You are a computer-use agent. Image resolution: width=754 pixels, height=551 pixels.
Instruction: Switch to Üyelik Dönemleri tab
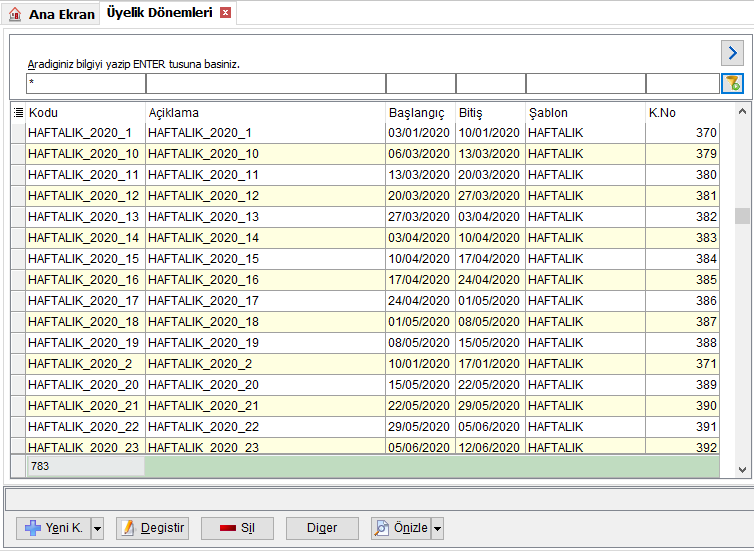pos(159,13)
